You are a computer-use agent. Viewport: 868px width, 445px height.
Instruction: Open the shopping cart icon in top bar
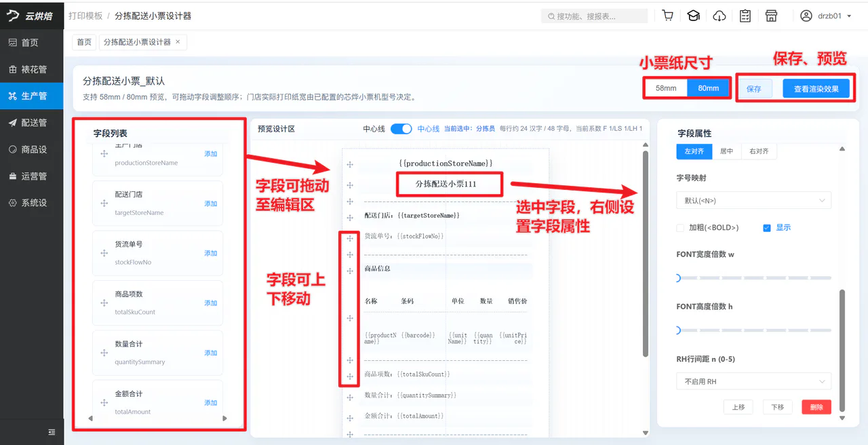click(668, 16)
